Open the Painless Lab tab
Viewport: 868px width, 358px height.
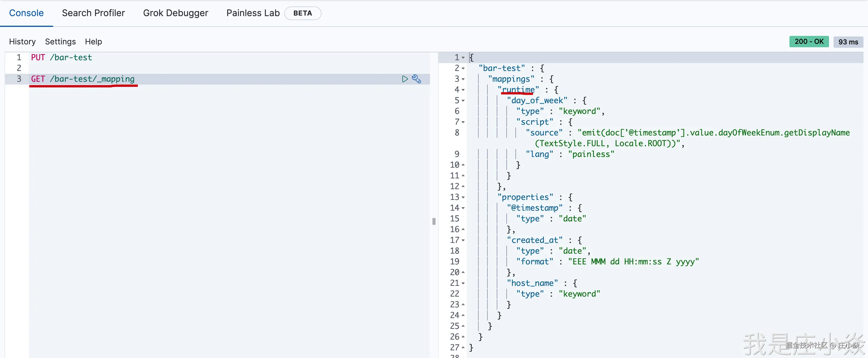point(253,13)
